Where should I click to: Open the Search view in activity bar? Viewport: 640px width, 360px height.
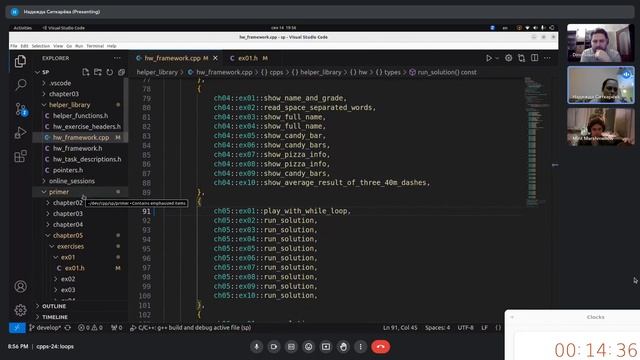tap(20, 85)
